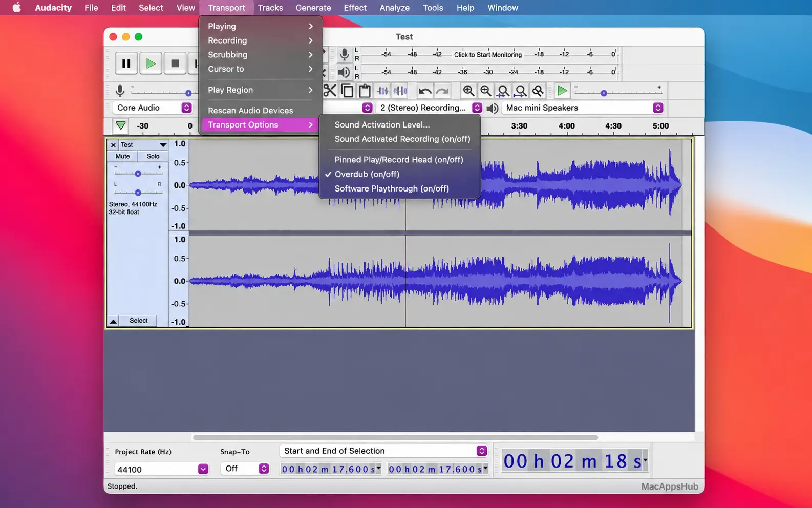This screenshot has width=812, height=508.
Task: Open the playback meter speaker icon
Action: pos(345,72)
